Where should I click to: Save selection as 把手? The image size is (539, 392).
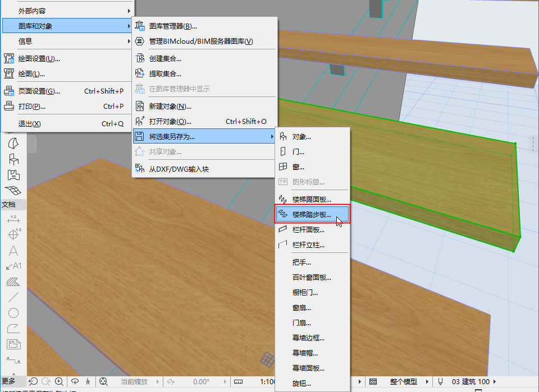pyautogui.click(x=313, y=262)
